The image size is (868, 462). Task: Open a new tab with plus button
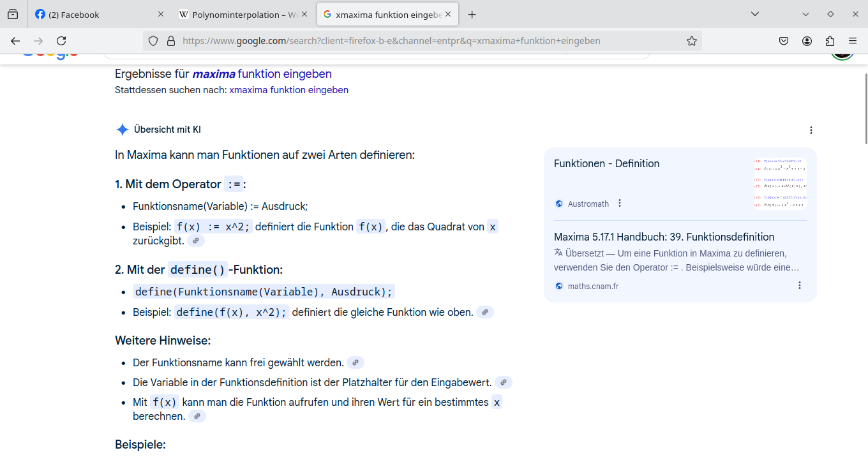[x=472, y=14]
